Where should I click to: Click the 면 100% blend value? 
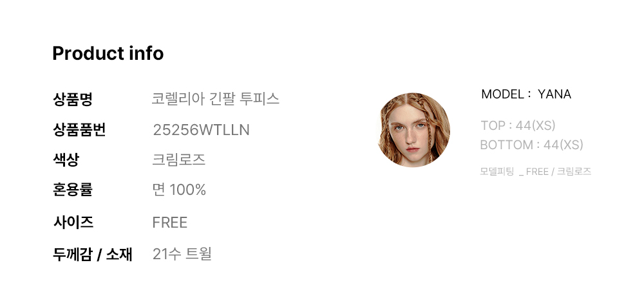coord(178,190)
